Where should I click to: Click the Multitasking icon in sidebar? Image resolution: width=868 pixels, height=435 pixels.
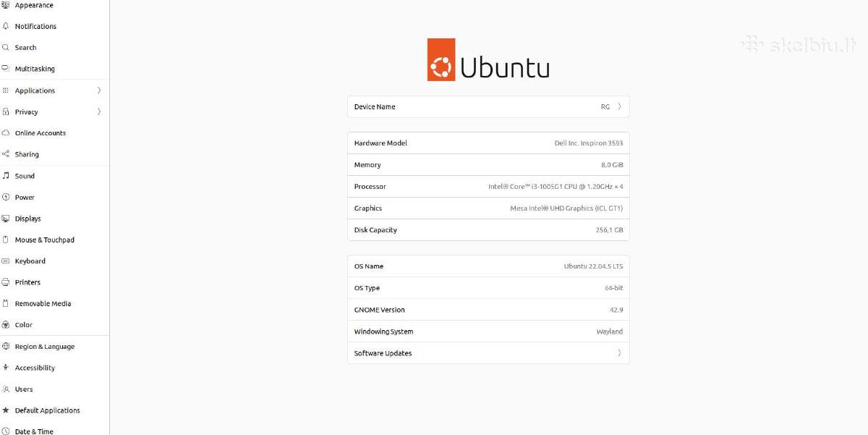point(6,69)
